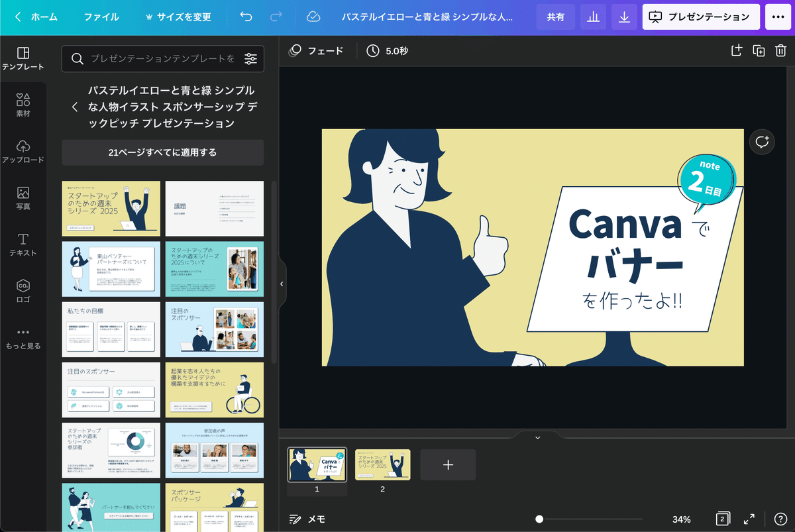The height and width of the screenshot is (532, 795).
Task: Add a new page icon in toolbar
Action: coord(736,50)
